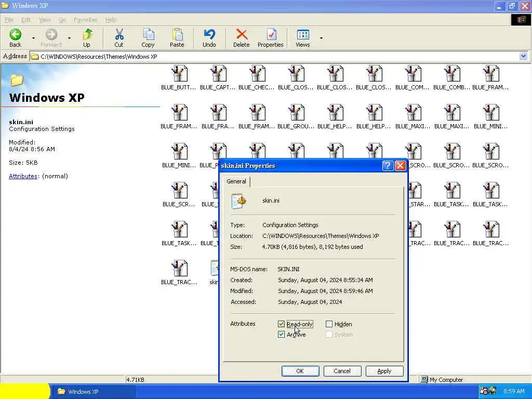Viewport: 532px width, 399px height.
Task: Undo the last action from toolbar
Action: pos(209,37)
